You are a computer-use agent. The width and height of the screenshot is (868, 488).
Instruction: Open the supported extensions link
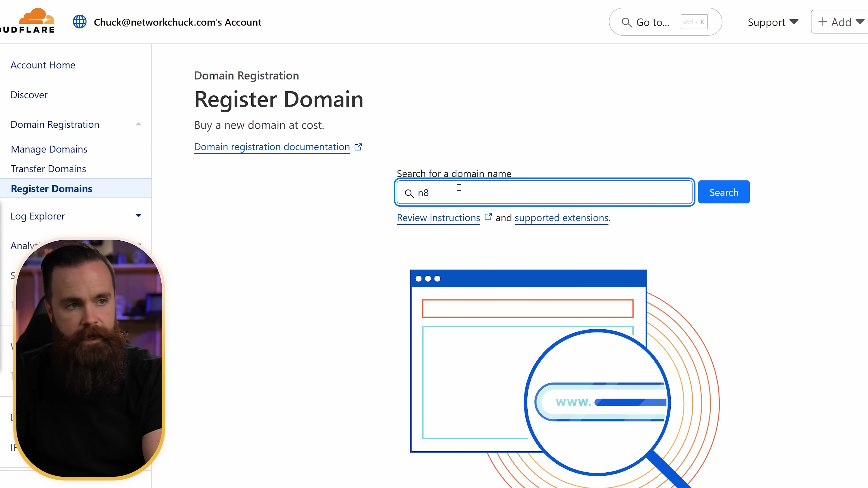coord(561,218)
